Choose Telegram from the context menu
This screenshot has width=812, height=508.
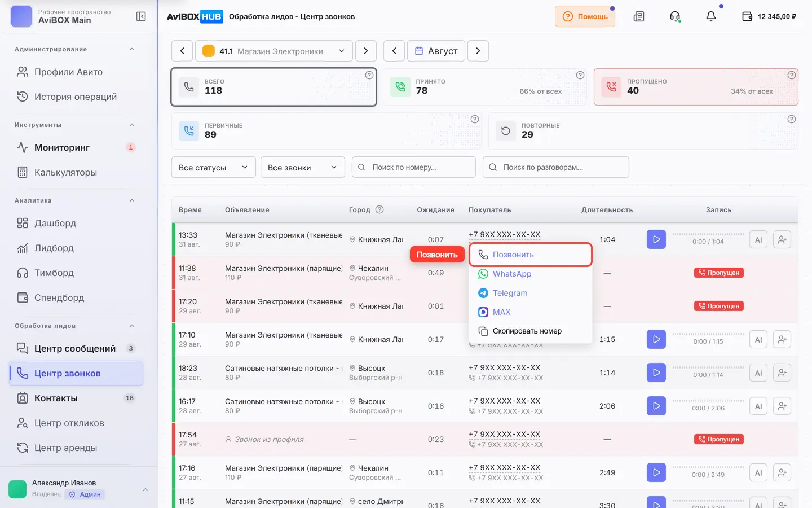[531, 293]
